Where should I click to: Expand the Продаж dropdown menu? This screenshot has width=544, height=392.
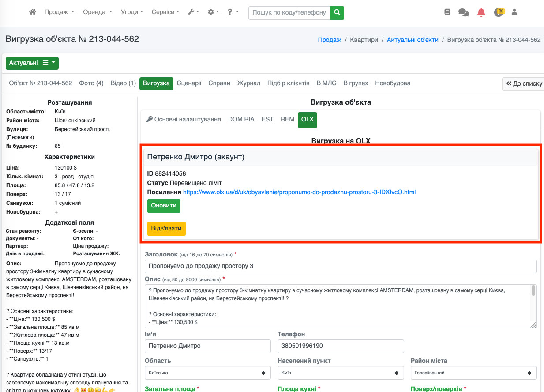[x=59, y=12]
